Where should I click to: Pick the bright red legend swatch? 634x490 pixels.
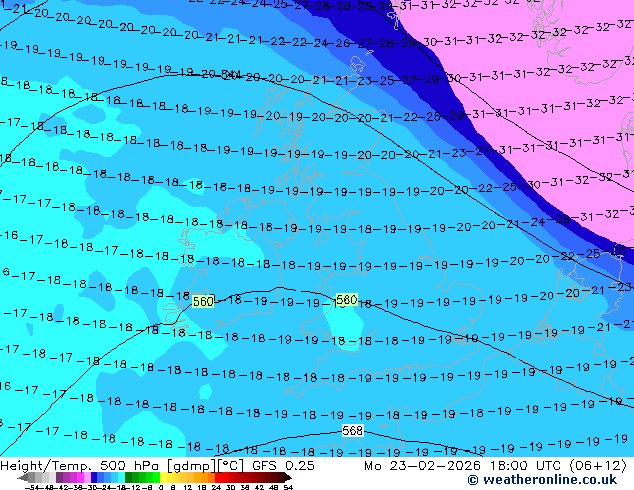[218, 477]
